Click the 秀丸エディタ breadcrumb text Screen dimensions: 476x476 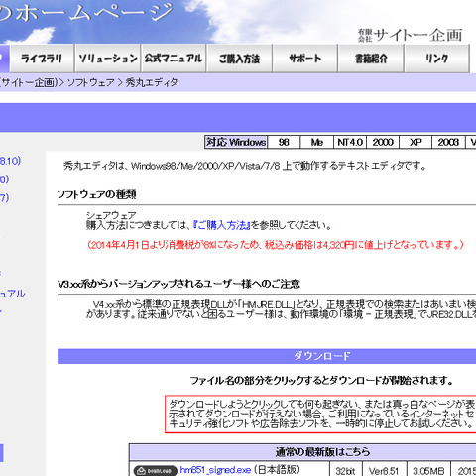pyautogui.click(x=152, y=82)
